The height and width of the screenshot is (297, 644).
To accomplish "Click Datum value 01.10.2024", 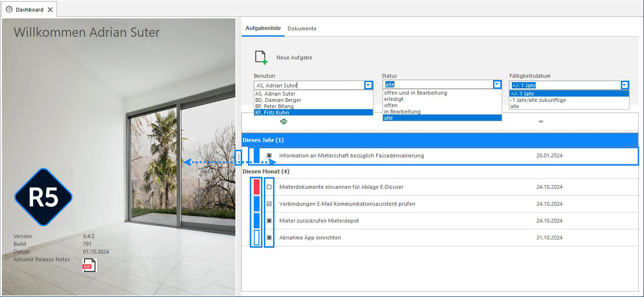I will tap(96, 252).
